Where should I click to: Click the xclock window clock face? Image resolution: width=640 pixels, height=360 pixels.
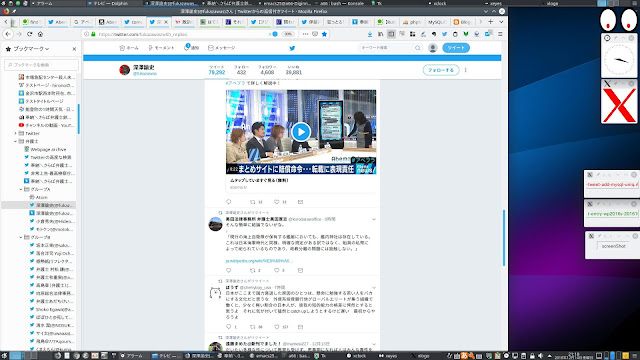pos(619,60)
